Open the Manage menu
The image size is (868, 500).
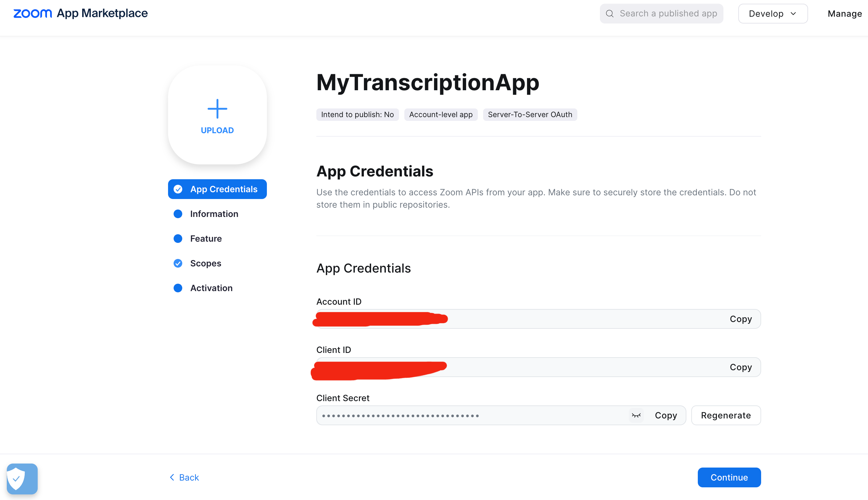click(x=844, y=14)
